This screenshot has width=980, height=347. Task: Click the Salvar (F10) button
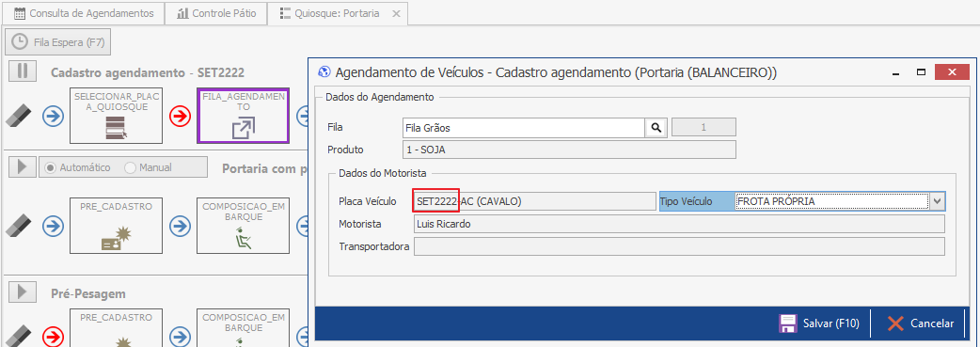[819, 323]
